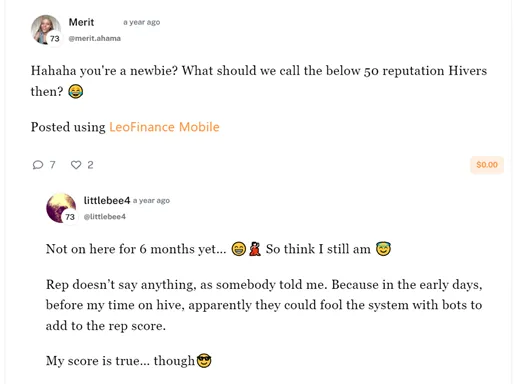This screenshot has height=384, width=515.
Task: Click littlebee4's reputation badge 73
Action: 70,217
